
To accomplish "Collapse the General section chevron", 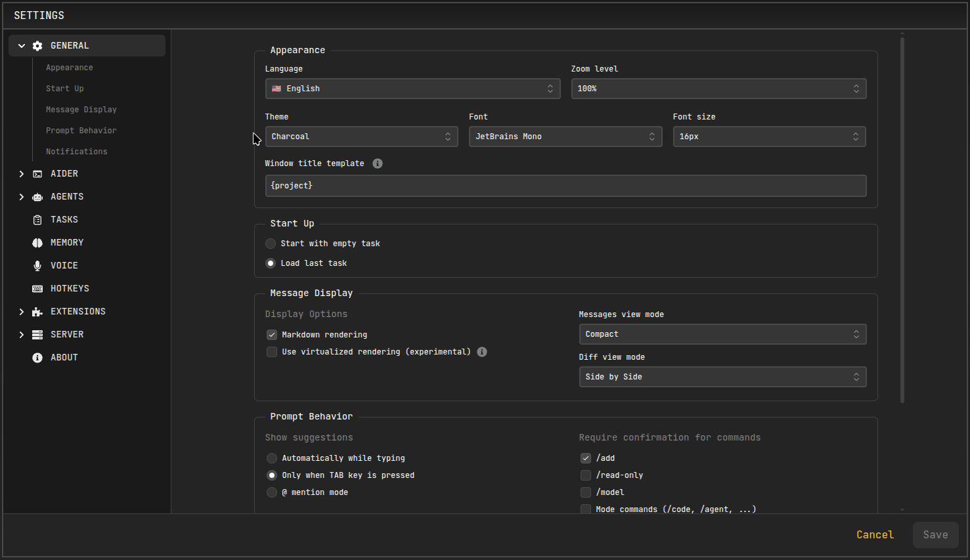I will click(22, 46).
